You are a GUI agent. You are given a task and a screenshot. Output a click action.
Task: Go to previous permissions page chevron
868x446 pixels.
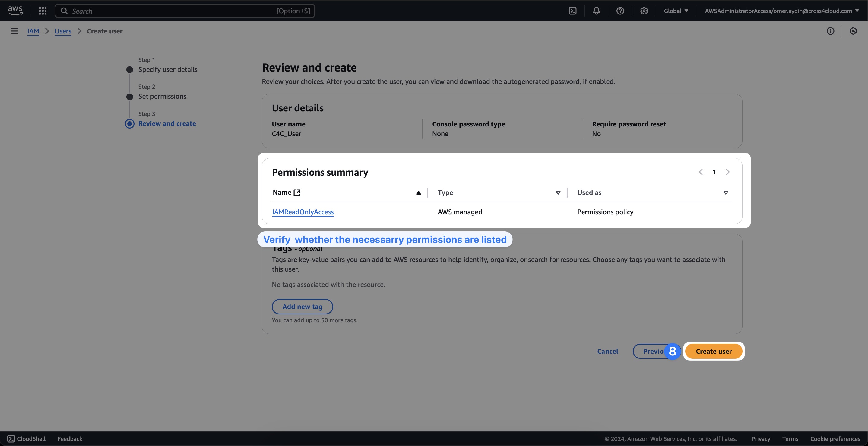pyautogui.click(x=701, y=172)
